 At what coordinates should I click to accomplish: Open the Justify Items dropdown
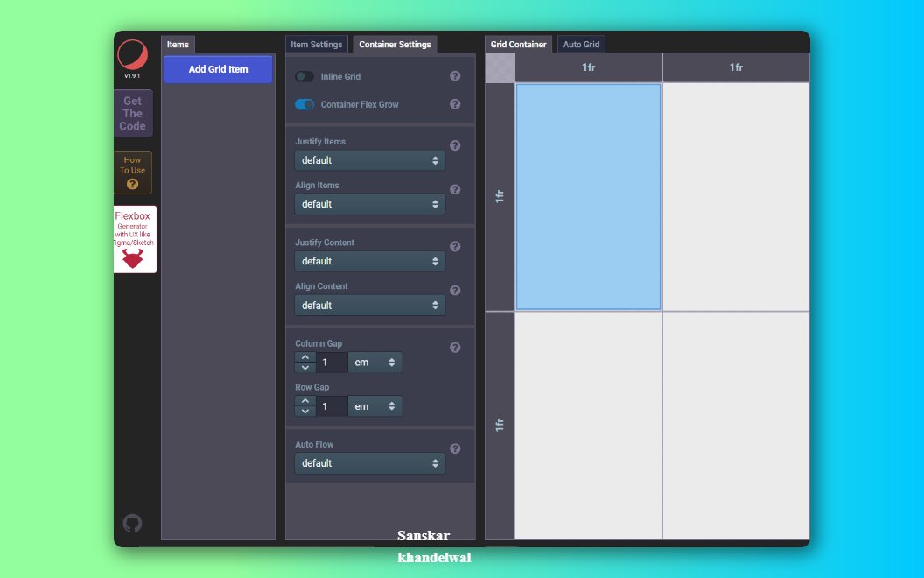pos(370,160)
